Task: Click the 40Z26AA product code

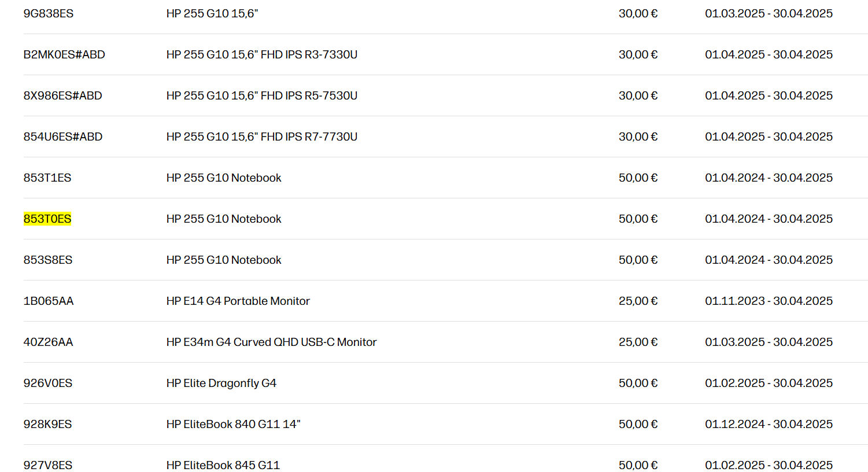Action: (48, 342)
